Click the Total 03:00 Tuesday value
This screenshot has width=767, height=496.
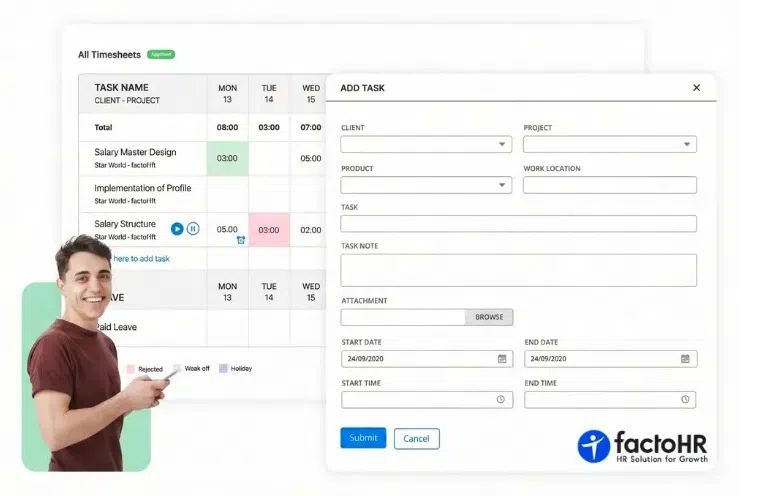(x=269, y=127)
